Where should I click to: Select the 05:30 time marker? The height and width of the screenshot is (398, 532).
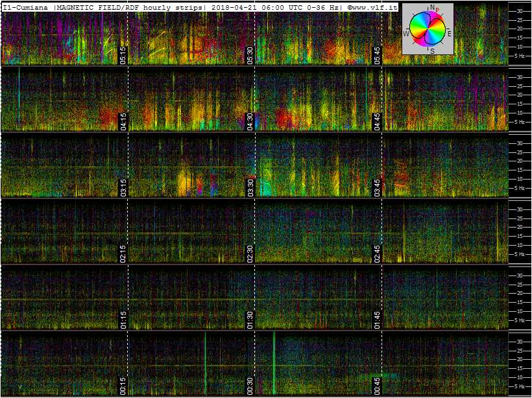250,56
